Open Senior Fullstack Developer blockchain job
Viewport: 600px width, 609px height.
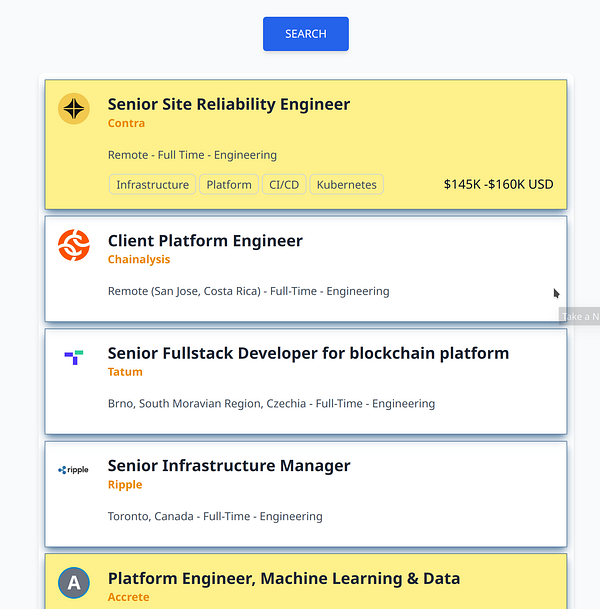tap(308, 353)
